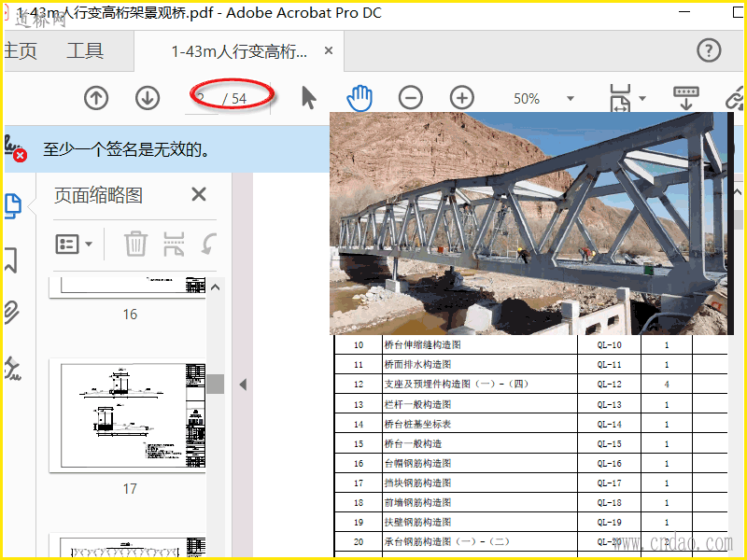The height and width of the screenshot is (560, 747).
Task: Select page 17 thumbnail
Action: [x=128, y=415]
